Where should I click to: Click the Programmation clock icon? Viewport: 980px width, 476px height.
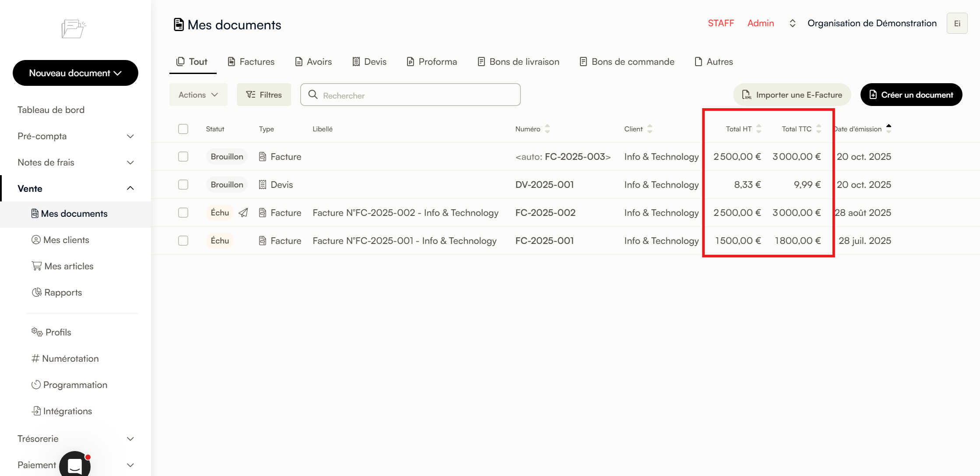click(x=36, y=384)
